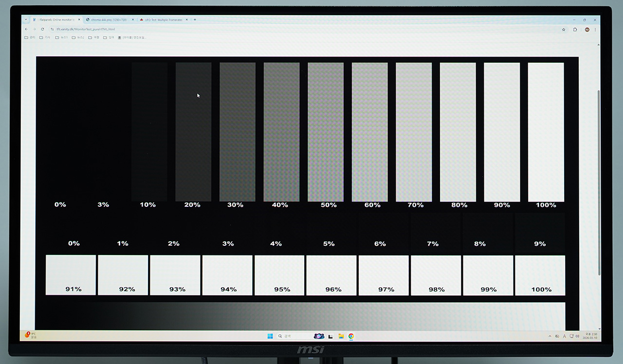Show hidden system tray icons chevron
The width and height of the screenshot is (623, 364).
[550, 336]
